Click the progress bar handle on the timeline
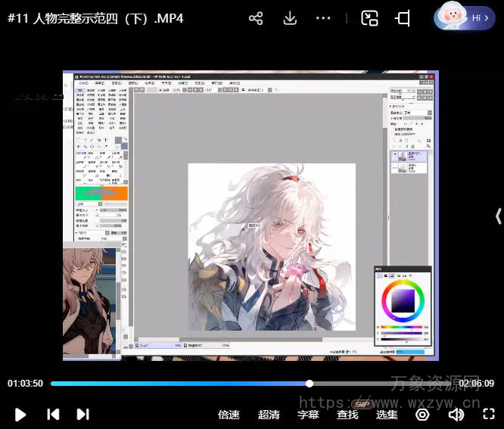 (310, 384)
